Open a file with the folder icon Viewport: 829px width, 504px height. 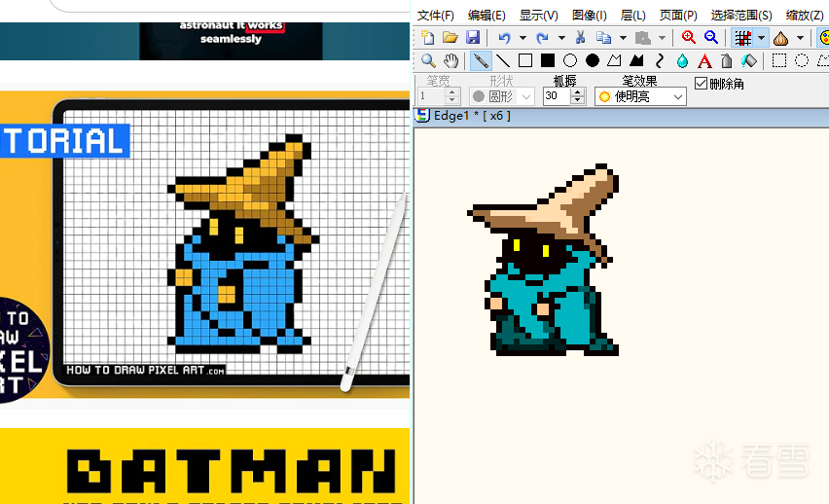(x=450, y=38)
